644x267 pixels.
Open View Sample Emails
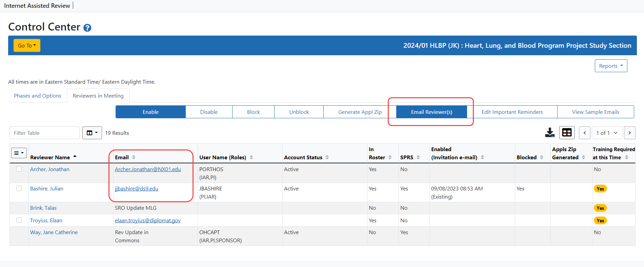click(x=596, y=112)
